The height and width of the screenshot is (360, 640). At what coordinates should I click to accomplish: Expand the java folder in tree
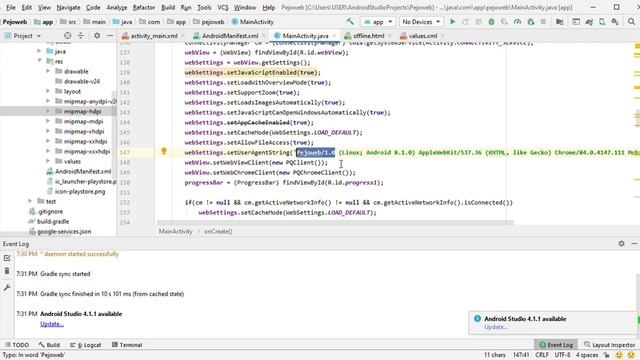pos(39,51)
